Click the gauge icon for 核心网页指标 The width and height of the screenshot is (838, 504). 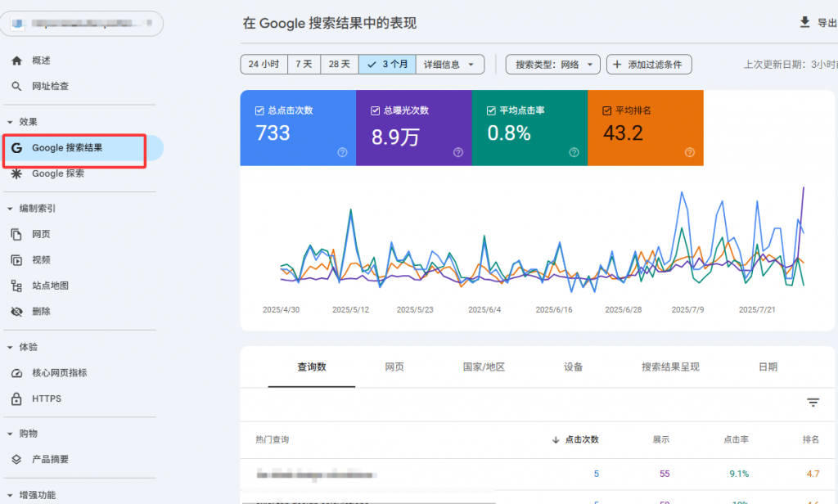point(16,373)
